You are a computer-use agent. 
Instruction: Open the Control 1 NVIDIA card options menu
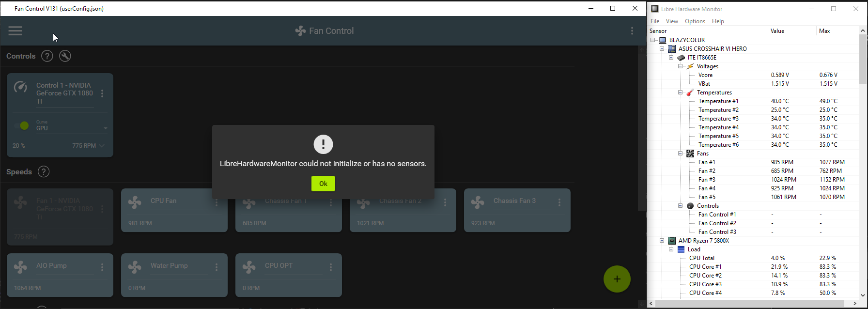point(102,93)
